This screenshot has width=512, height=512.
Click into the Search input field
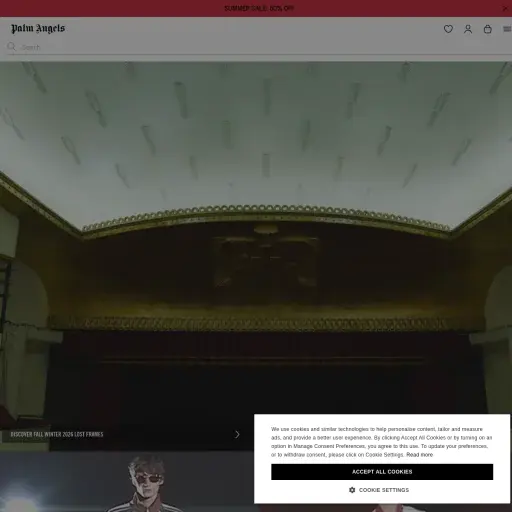tap(263, 47)
